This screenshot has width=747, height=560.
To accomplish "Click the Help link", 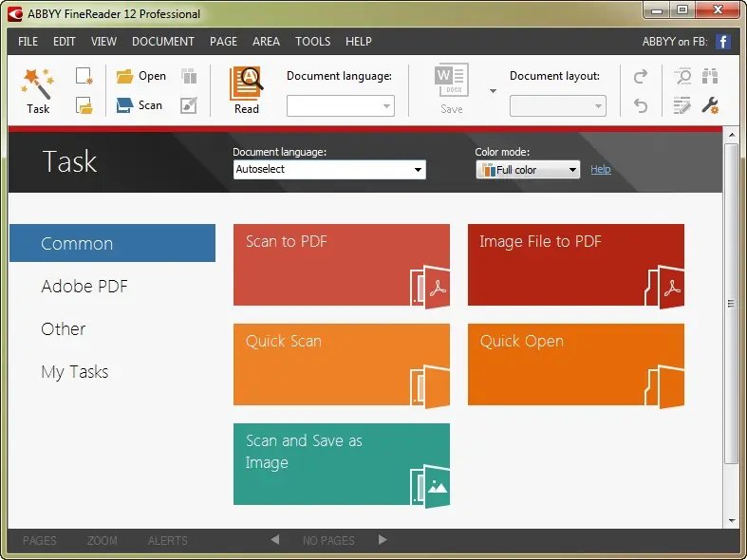I will (600, 169).
